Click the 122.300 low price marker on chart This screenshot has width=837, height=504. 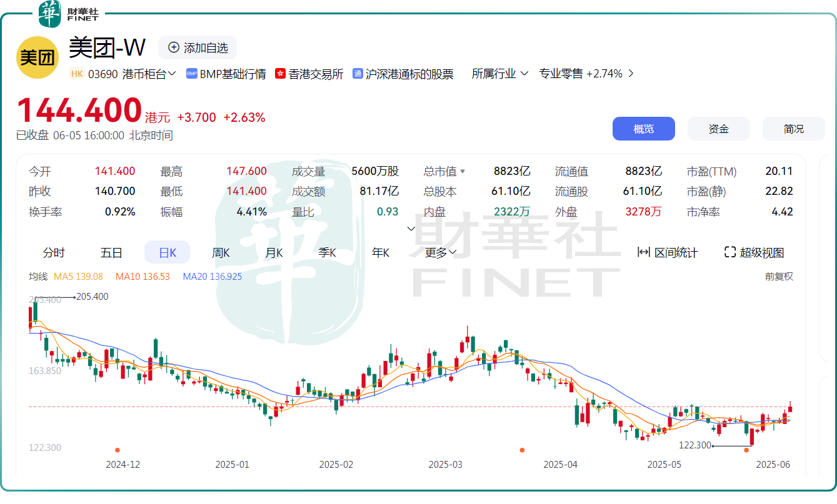coord(694,445)
